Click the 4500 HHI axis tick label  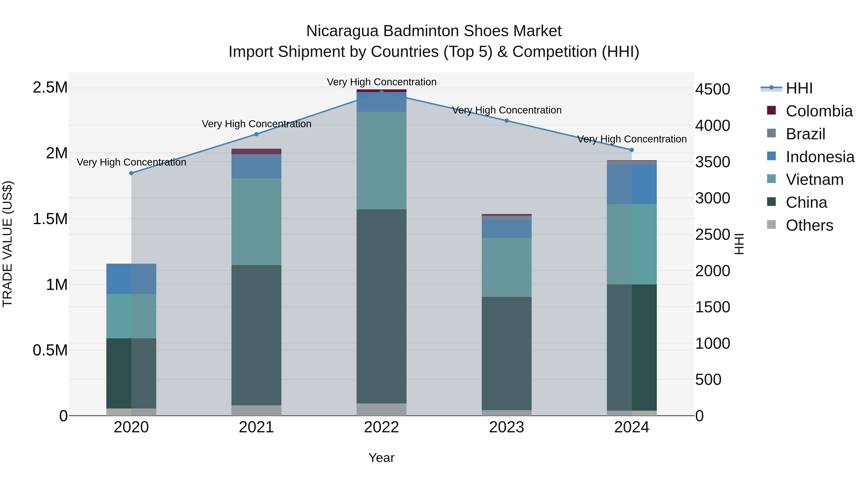pos(713,89)
